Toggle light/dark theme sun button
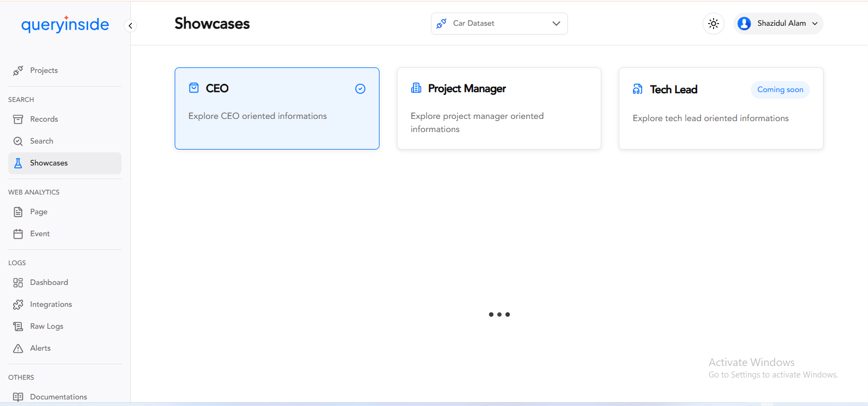This screenshot has height=406, width=868. tap(713, 24)
